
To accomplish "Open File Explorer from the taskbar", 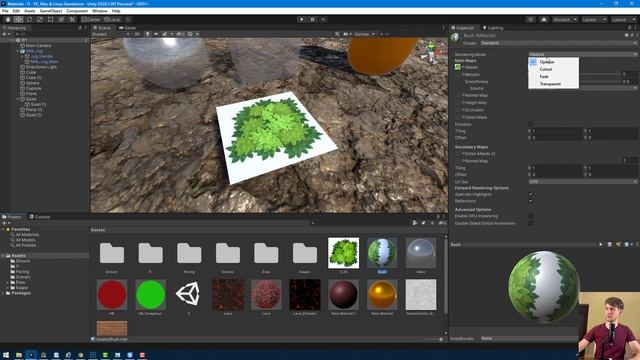I will click(18, 355).
